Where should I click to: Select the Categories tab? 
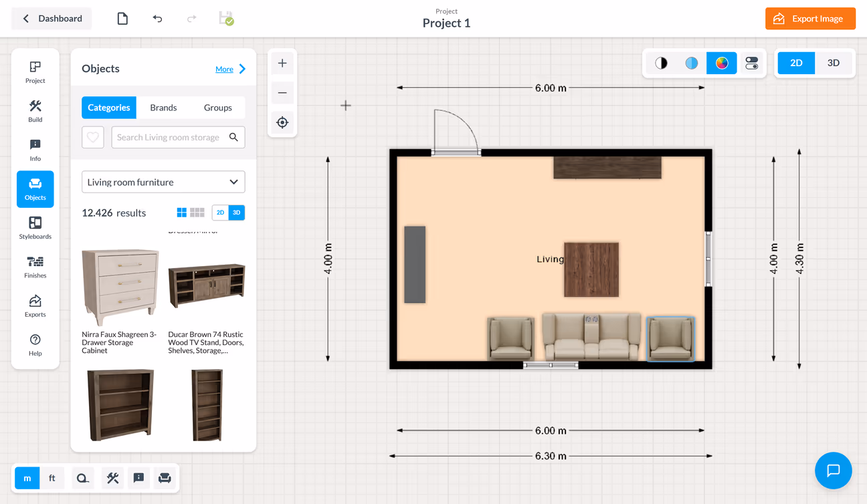(109, 108)
